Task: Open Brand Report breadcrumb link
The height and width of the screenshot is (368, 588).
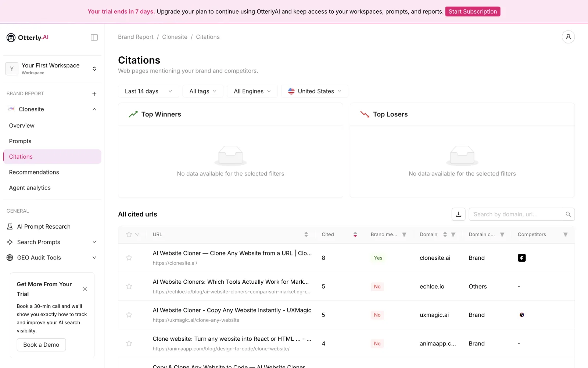Action: pos(136,37)
